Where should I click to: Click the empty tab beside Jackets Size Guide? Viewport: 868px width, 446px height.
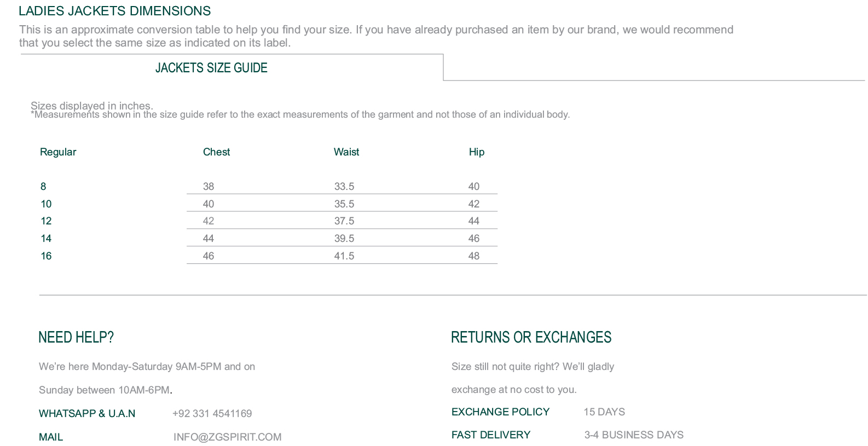coord(654,67)
